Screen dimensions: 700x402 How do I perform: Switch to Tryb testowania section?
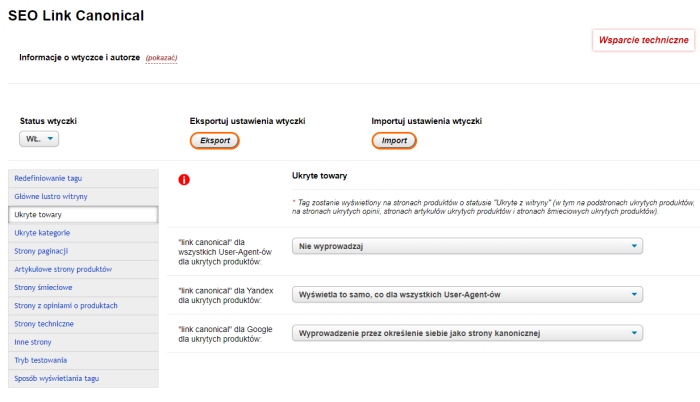coord(40,361)
